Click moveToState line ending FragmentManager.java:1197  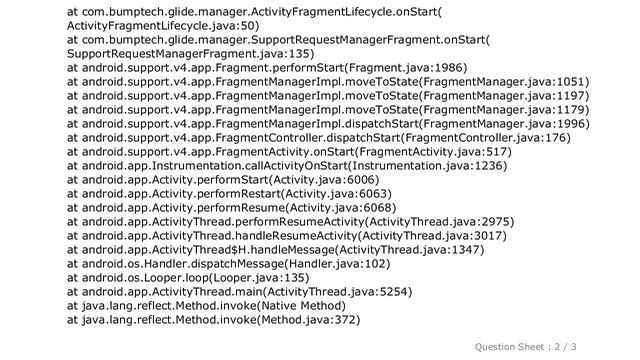pyautogui.click(x=328, y=96)
